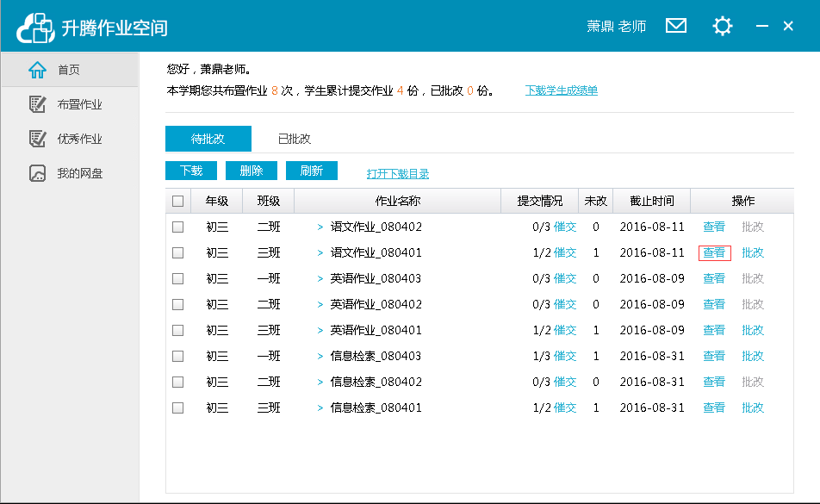
Task: Tick the checkbox for 信息检索_080403 row
Action: (178, 357)
